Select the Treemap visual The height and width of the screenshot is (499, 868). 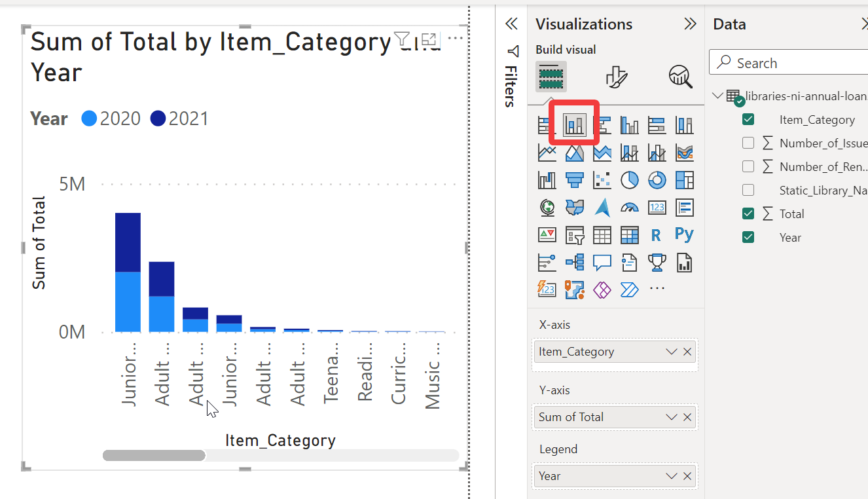(684, 179)
